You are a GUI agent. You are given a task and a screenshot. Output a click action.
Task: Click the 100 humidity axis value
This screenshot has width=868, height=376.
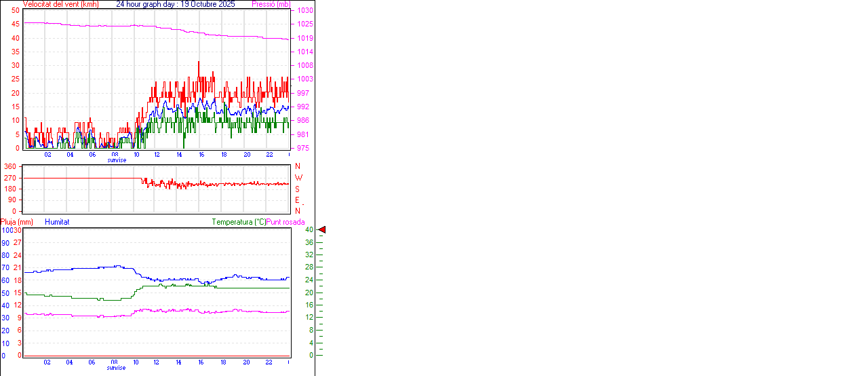point(6,230)
